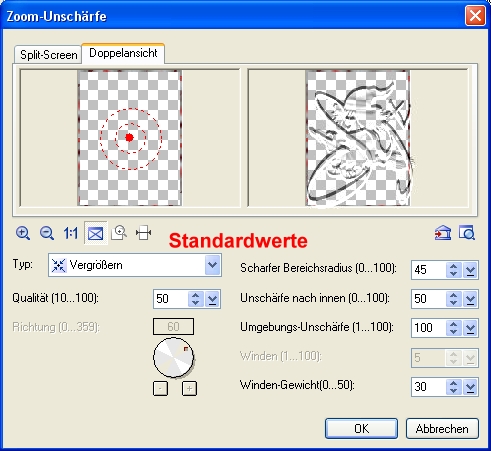Switch to the Split-Screen tab

coord(49,55)
